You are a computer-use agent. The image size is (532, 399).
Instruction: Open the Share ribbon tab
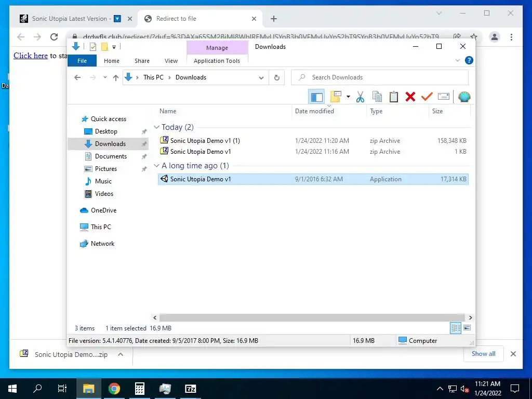pyautogui.click(x=142, y=61)
